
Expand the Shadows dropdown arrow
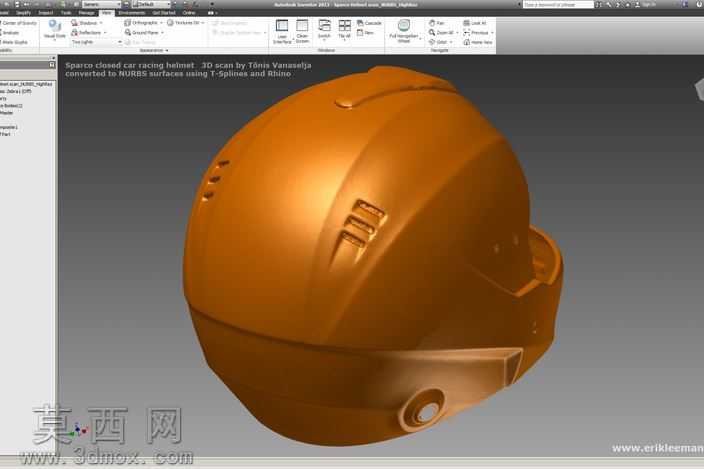(101, 23)
